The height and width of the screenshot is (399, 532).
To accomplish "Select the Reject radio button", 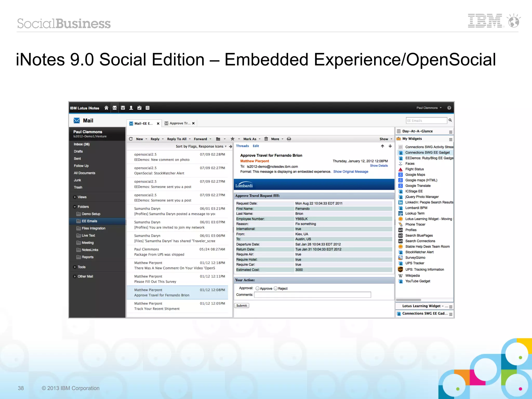I will coord(276,288).
